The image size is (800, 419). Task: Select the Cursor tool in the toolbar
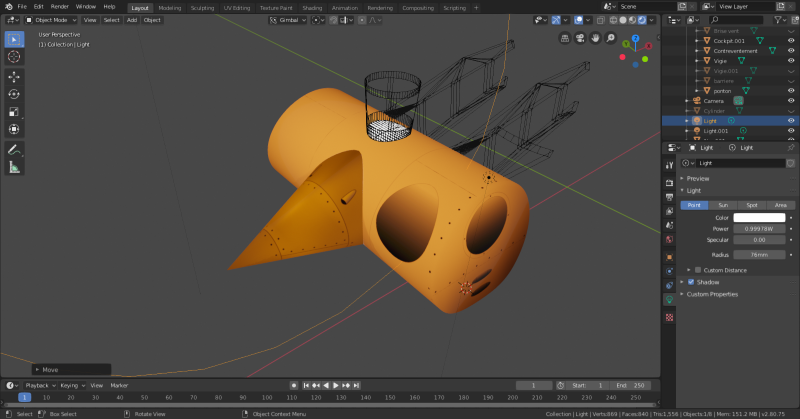[x=14, y=57]
